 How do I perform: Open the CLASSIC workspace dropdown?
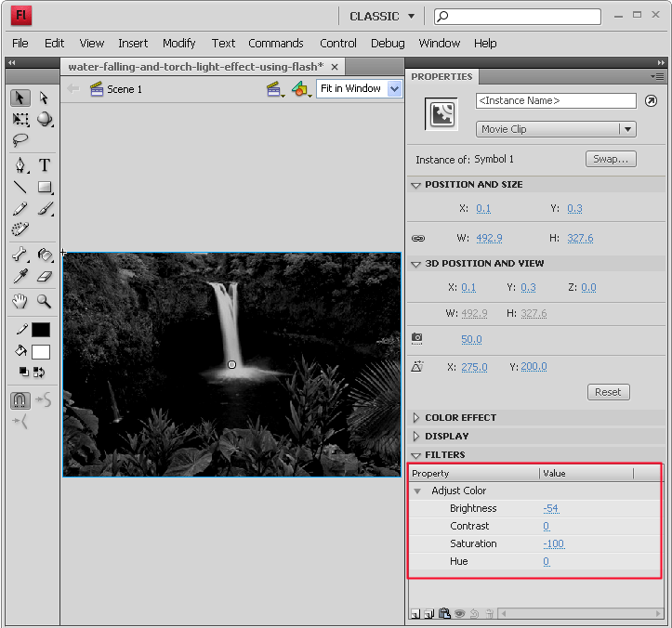tap(382, 17)
